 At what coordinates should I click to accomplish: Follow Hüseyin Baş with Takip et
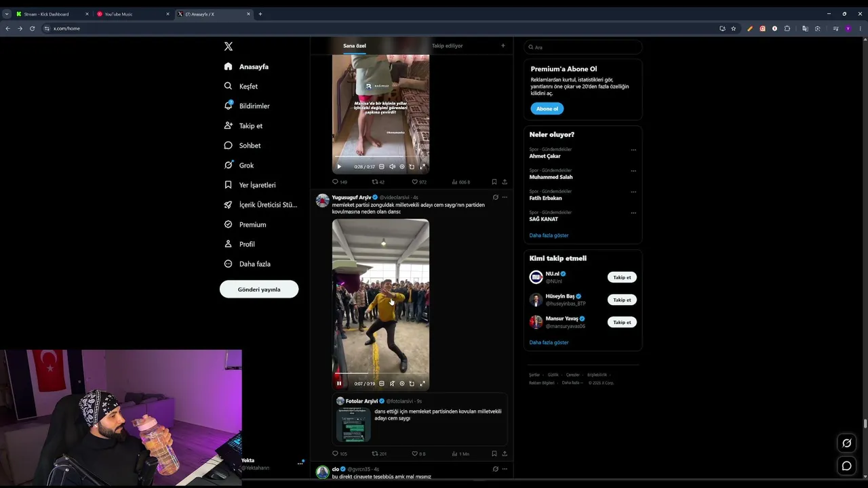(622, 300)
